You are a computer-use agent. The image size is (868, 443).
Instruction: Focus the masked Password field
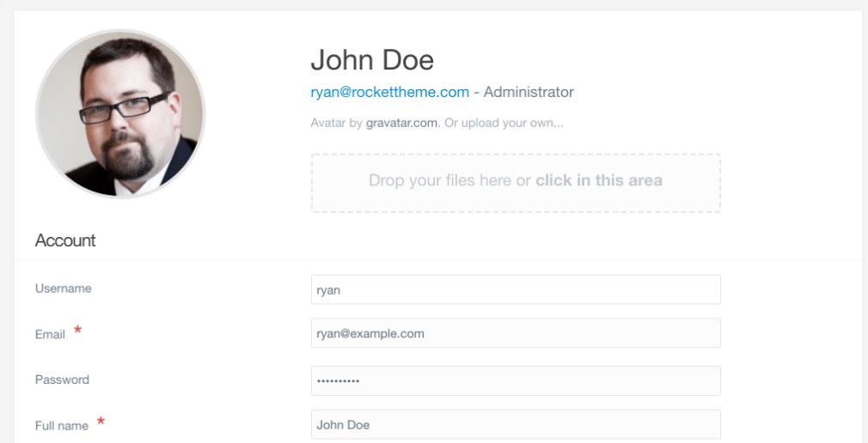(515, 381)
